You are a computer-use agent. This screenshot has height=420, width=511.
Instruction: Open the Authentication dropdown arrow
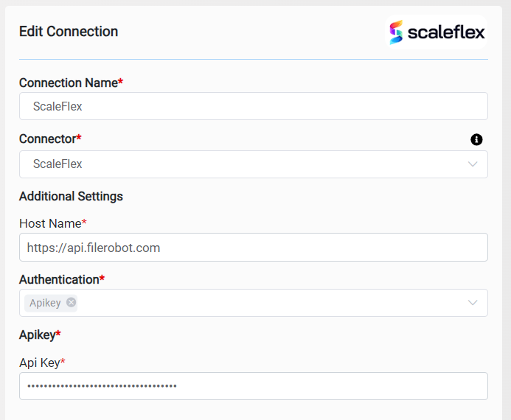(x=473, y=303)
